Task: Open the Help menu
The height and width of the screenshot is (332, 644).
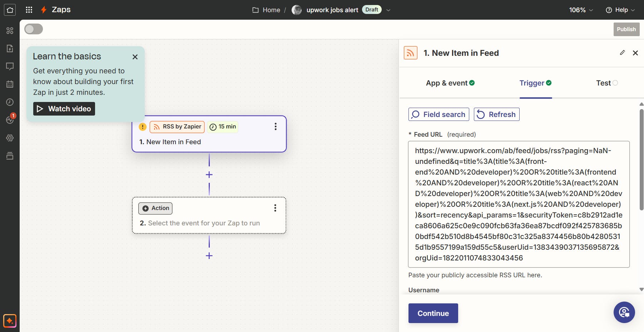Action: [x=620, y=10]
